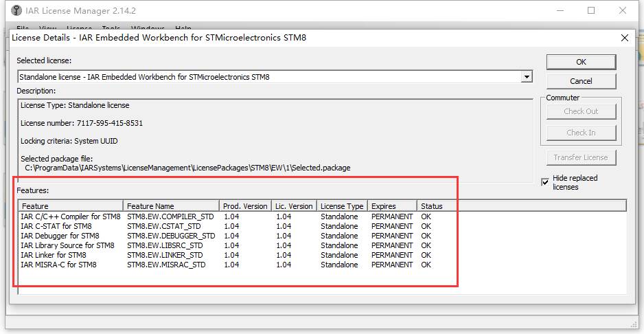Open the Selected license dropdown arrow

(x=526, y=77)
